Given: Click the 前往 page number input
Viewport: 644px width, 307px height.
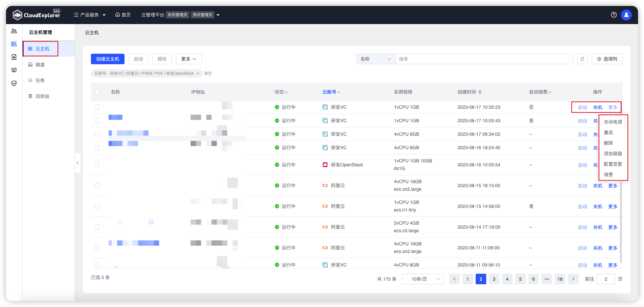Looking at the screenshot, I should coord(606,279).
